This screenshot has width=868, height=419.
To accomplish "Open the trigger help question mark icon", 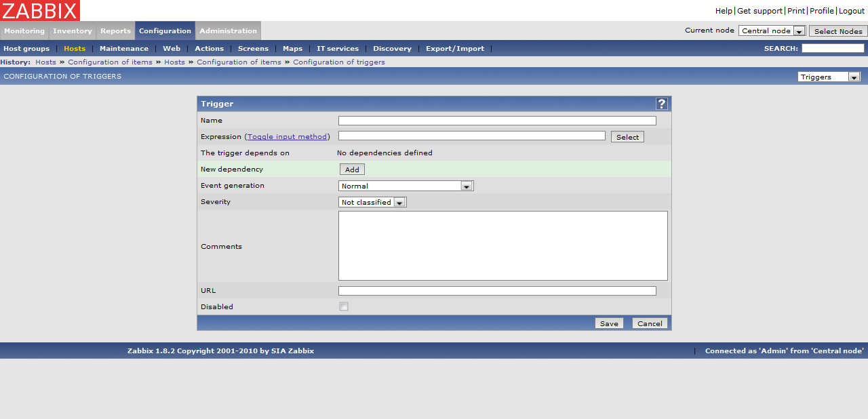I will coord(662,104).
